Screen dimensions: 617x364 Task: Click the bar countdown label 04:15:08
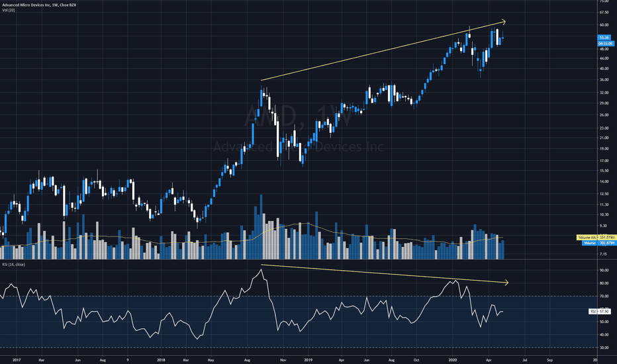click(606, 44)
